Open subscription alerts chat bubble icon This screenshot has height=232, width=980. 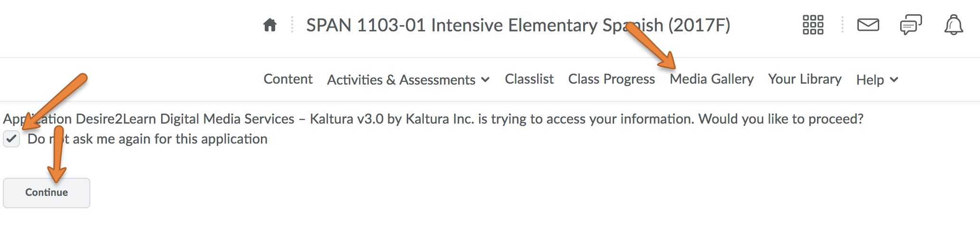pyautogui.click(x=911, y=25)
